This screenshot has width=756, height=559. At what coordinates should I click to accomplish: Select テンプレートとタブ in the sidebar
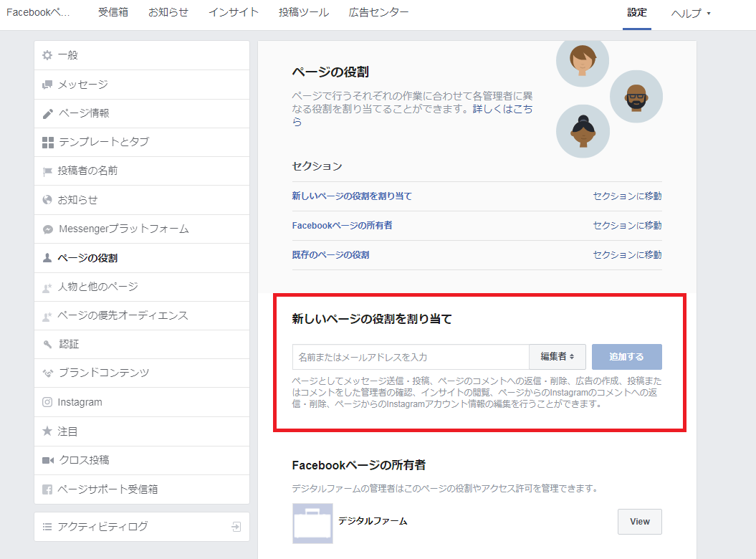(x=142, y=143)
